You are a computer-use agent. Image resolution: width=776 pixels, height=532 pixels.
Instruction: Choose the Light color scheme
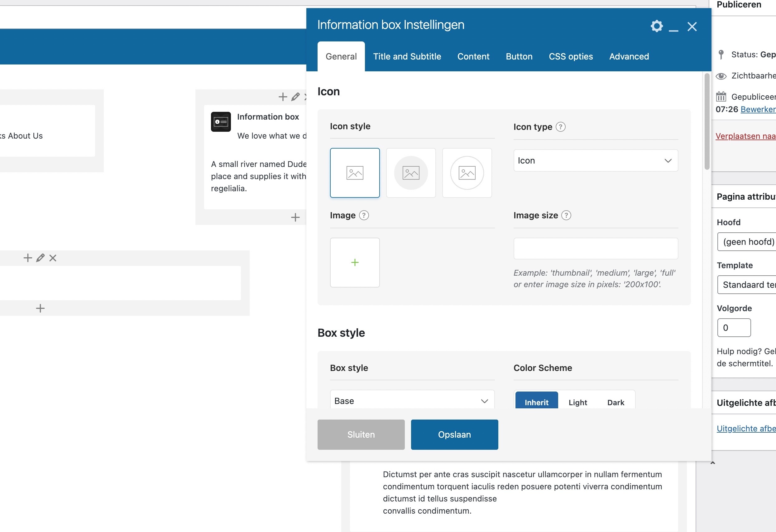click(x=578, y=402)
